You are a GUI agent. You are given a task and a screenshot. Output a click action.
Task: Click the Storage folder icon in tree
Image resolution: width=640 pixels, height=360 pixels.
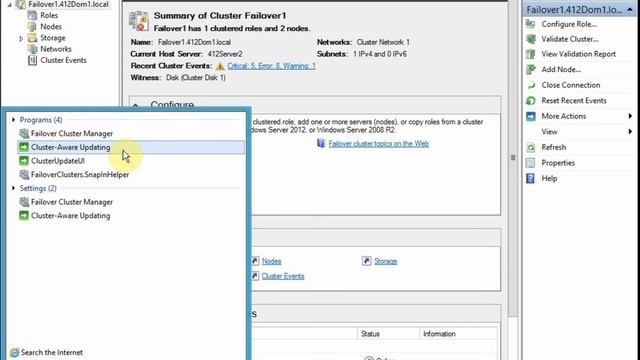(32, 38)
